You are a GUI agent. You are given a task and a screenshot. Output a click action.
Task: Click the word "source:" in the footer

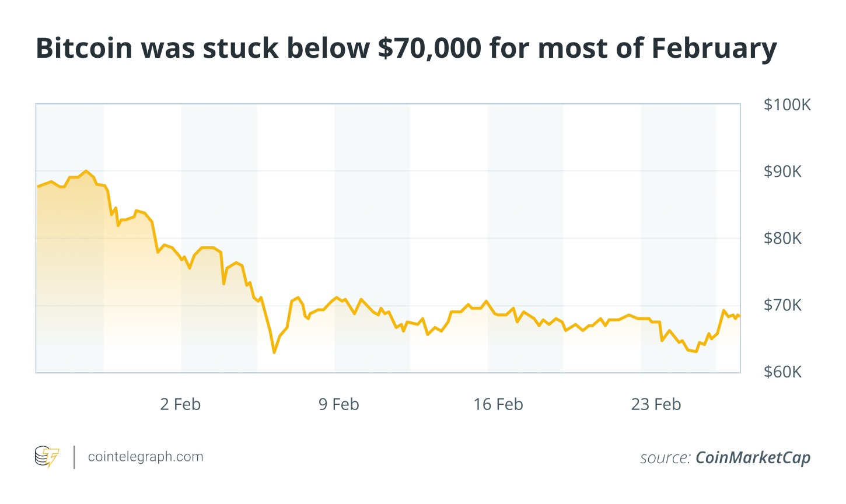point(665,458)
